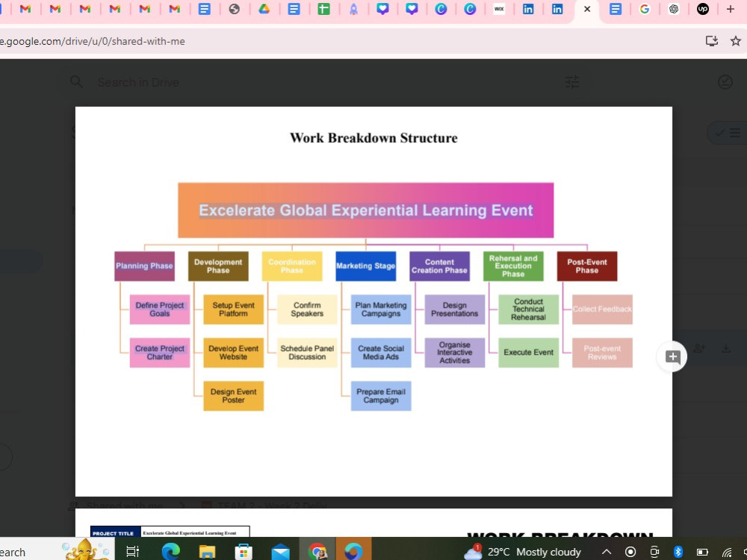Click the install app icon in address bar
Viewport: 747px width, 560px height.
(x=711, y=41)
